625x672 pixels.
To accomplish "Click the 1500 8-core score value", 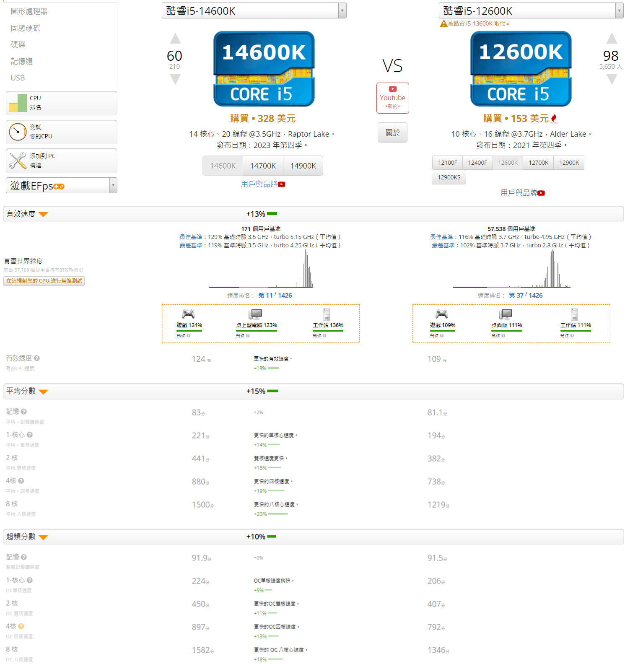I will pyautogui.click(x=203, y=505).
